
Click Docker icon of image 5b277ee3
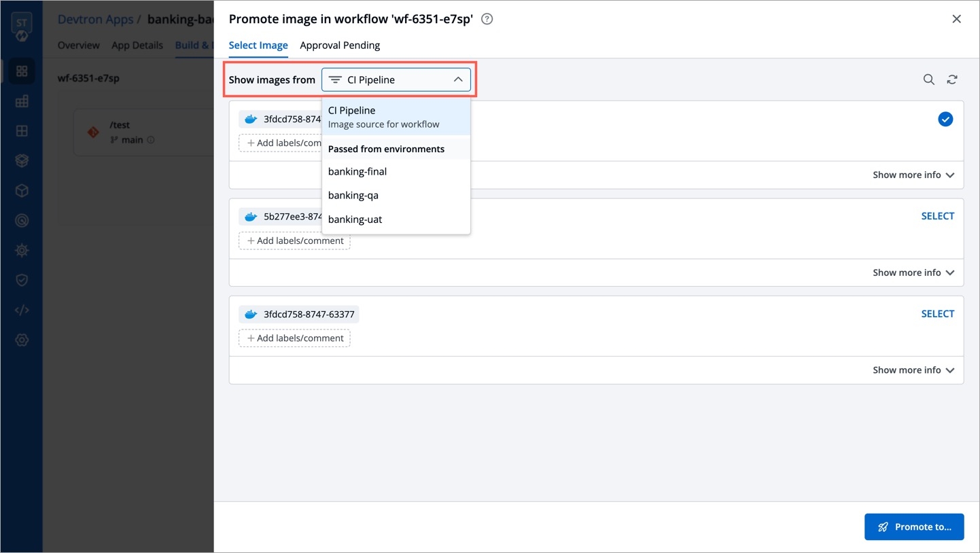coord(251,217)
